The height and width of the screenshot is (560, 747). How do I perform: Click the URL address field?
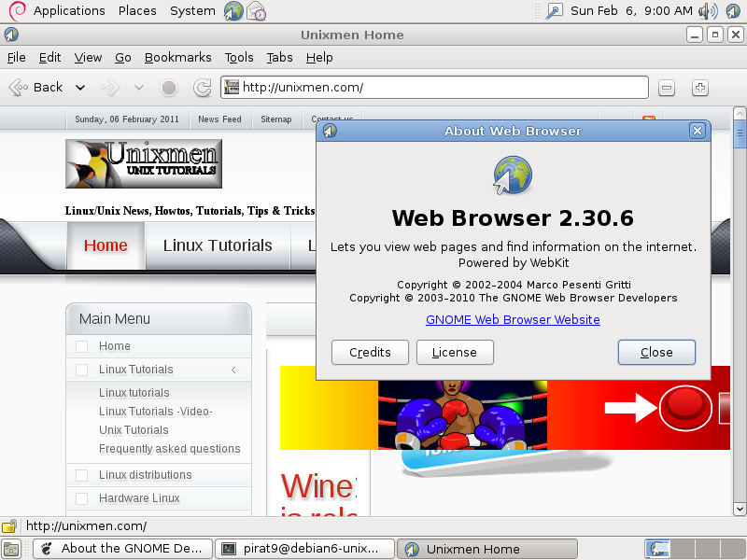pyautogui.click(x=434, y=88)
